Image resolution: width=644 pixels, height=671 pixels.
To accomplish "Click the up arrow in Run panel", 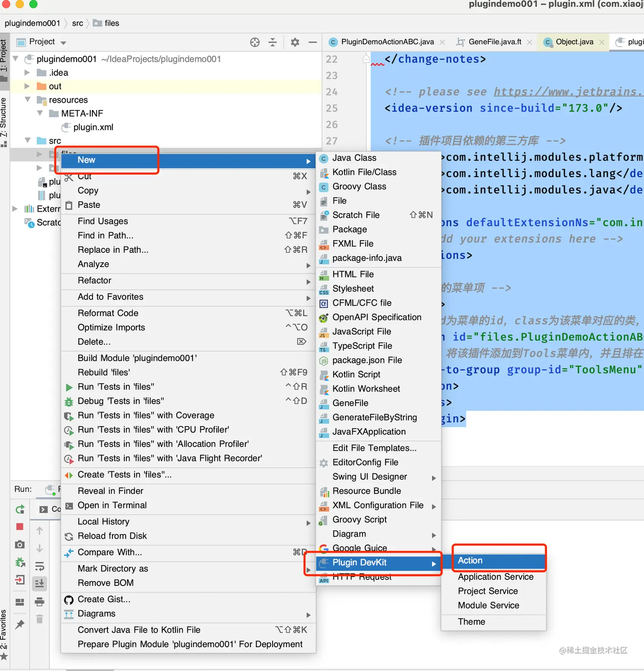I will tap(40, 530).
